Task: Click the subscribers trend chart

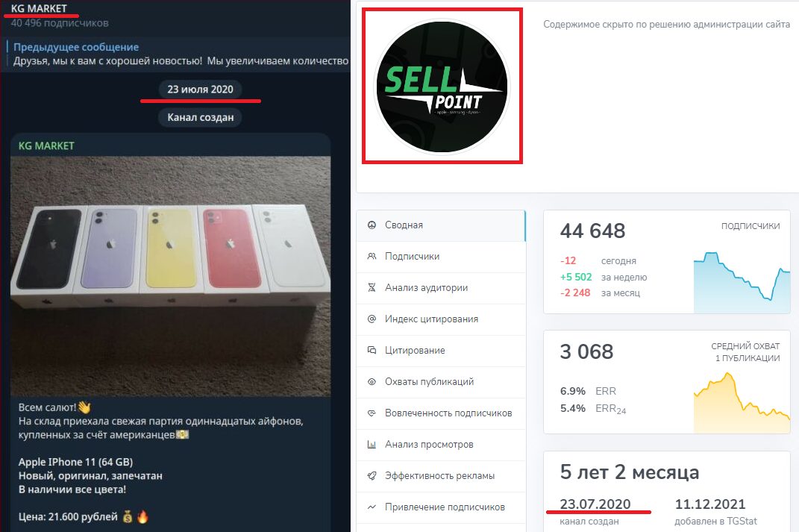Action: pyautogui.click(x=742, y=282)
